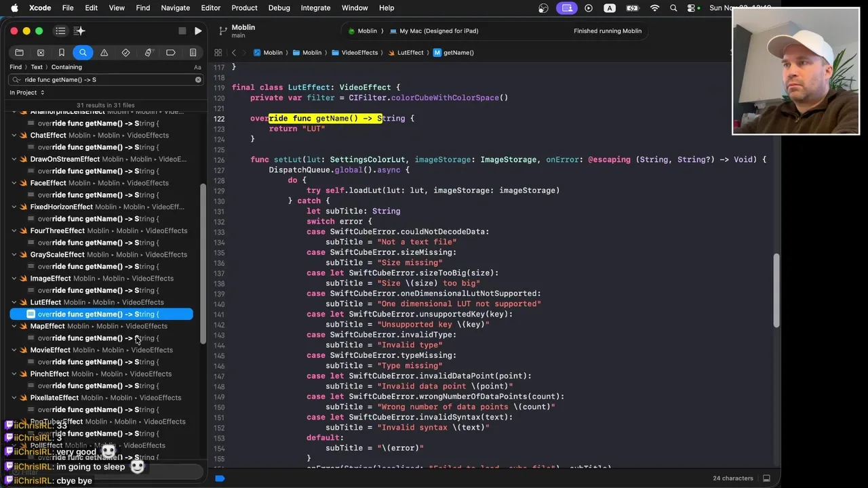Screen dimensions: 868x488
Task: Select PinchEffect file result
Action: (x=102, y=373)
